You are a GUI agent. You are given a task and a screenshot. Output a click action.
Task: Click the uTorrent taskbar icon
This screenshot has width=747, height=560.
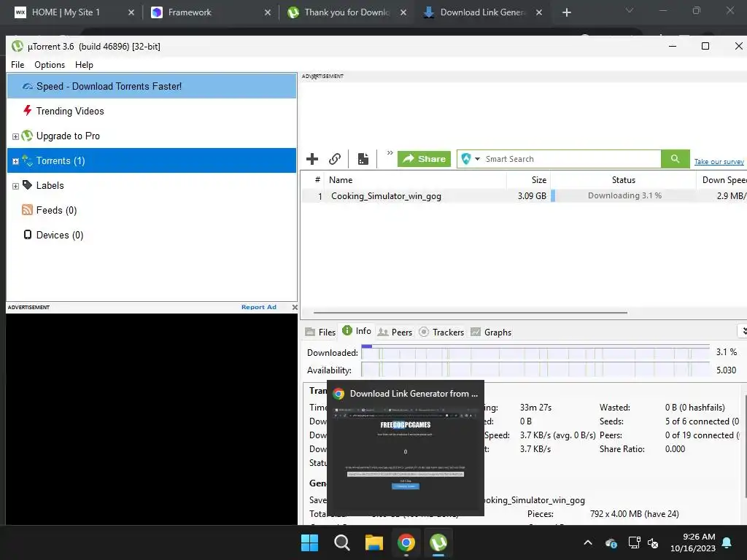click(438, 542)
